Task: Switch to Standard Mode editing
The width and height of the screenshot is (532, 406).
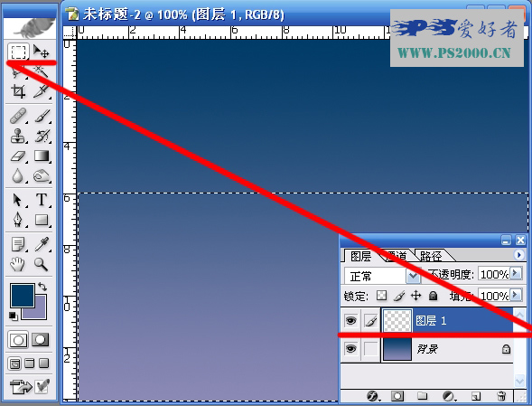Action: 18,340
